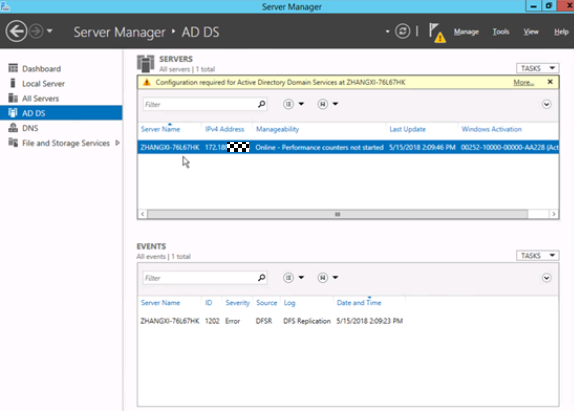Expand the Servers filter chevron
Viewport: 574px width, 412px height.
coord(547,104)
